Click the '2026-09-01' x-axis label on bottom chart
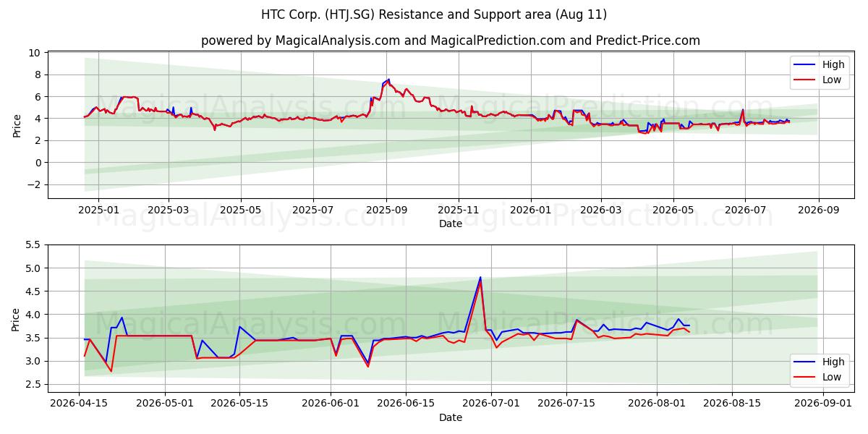The image size is (868, 434). click(822, 404)
